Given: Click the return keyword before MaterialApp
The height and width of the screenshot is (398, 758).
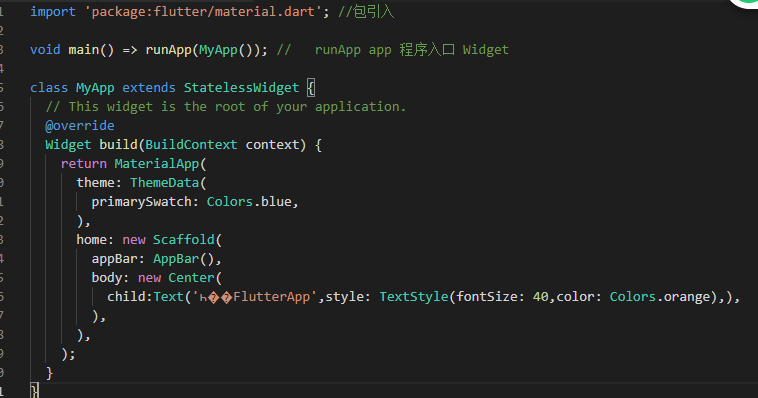Looking at the screenshot, I should 84,163.
